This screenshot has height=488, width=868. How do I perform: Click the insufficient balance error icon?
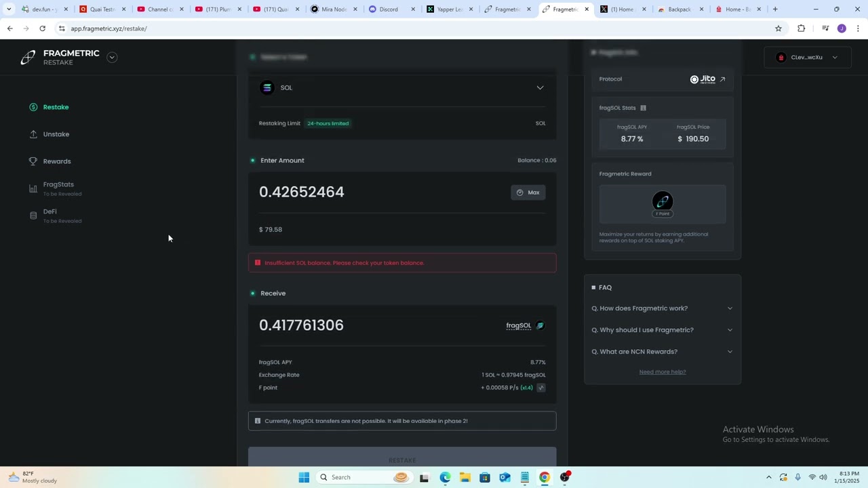pos(258,263)
